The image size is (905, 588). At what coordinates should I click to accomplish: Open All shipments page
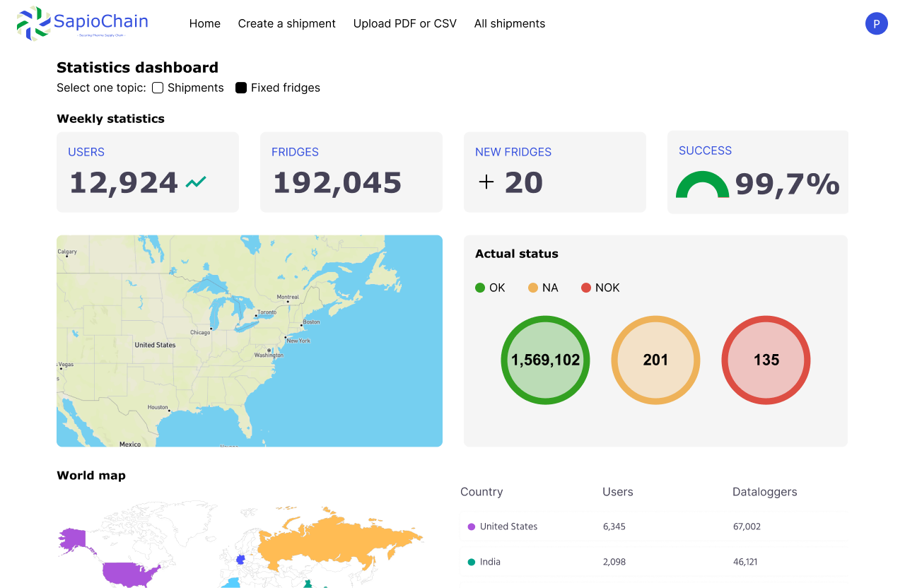509,23
